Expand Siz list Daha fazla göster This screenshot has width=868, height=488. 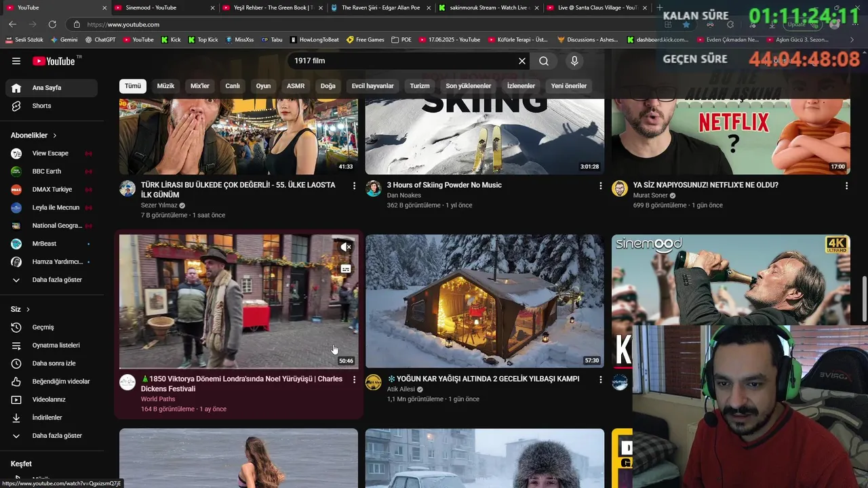52,436
